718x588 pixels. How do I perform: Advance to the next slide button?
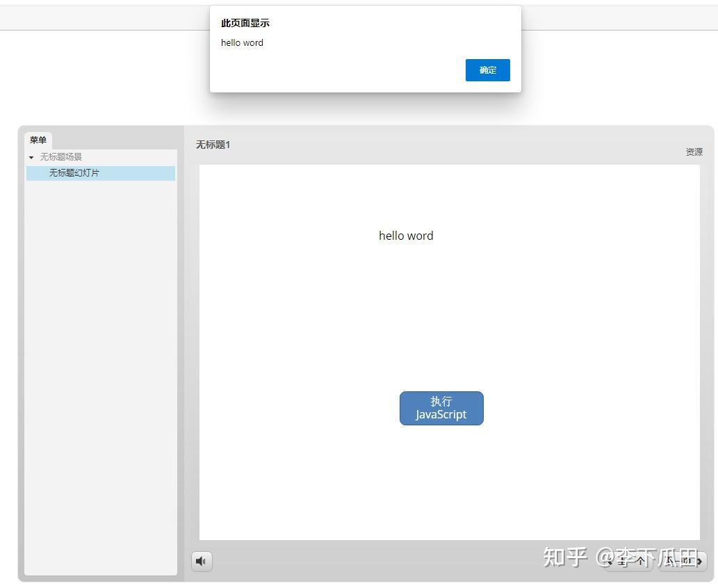click(x=683, y=561)
